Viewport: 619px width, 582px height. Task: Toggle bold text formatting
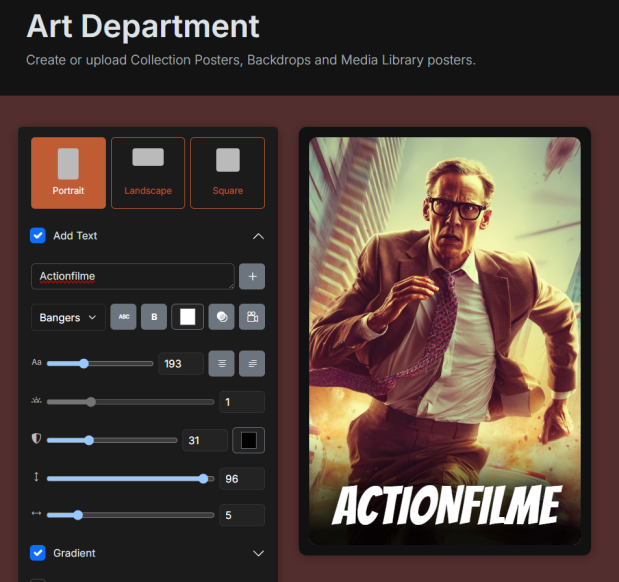click(154, 317)
